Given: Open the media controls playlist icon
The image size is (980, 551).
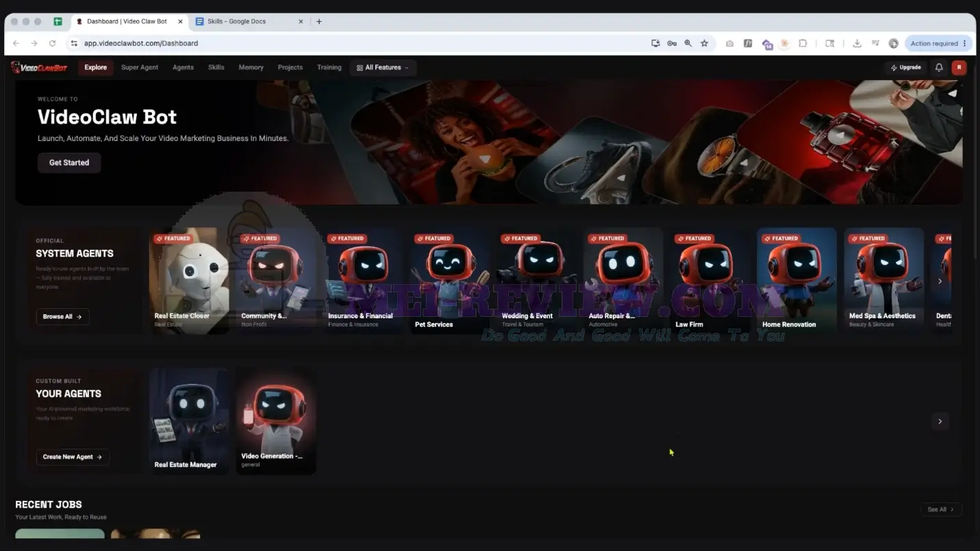Looking at the screenshot, I should (875, 43).
